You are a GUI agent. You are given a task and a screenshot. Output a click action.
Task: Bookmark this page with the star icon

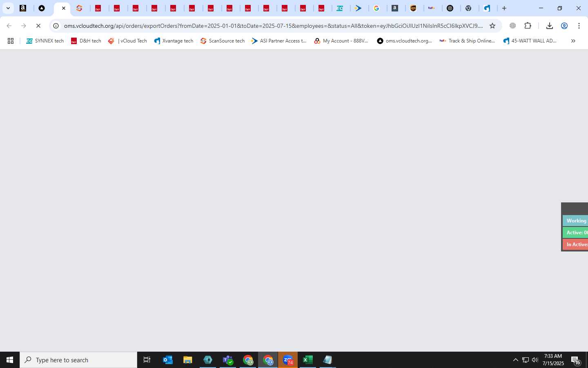[x=492, y=26]
